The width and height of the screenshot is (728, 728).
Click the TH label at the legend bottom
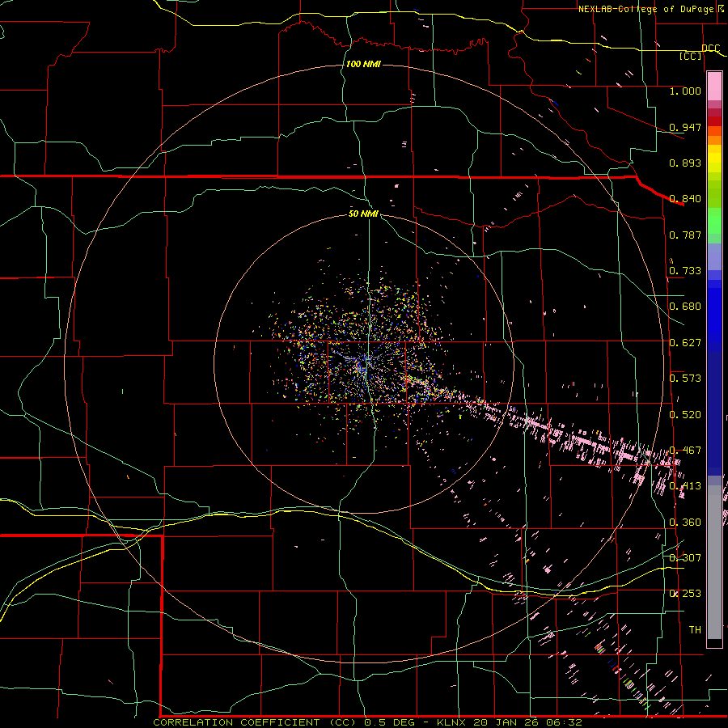(695, 630)
